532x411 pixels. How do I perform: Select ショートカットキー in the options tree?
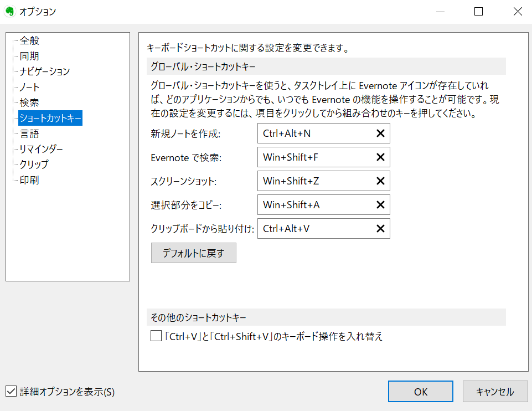(50, 118)
